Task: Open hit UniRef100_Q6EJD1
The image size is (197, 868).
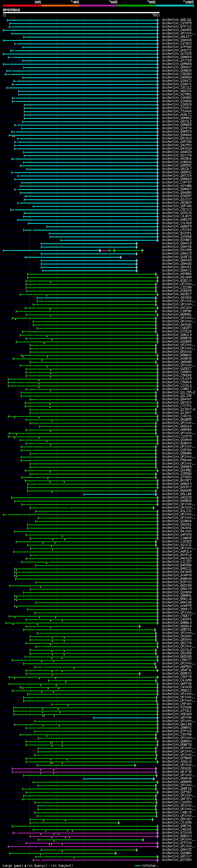Action: point(177,20)
